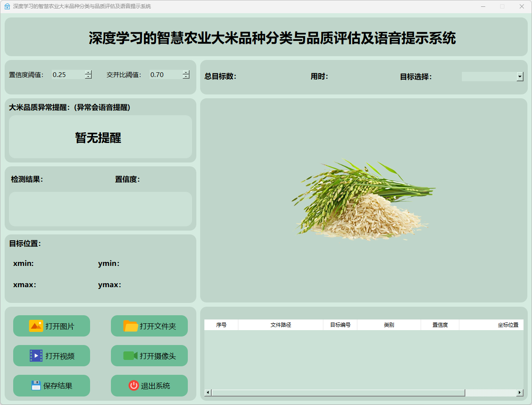The image size is (532, 405).
Task: Decrease the 交并比阈值 value with down arrow
Action: coord(186,77)
